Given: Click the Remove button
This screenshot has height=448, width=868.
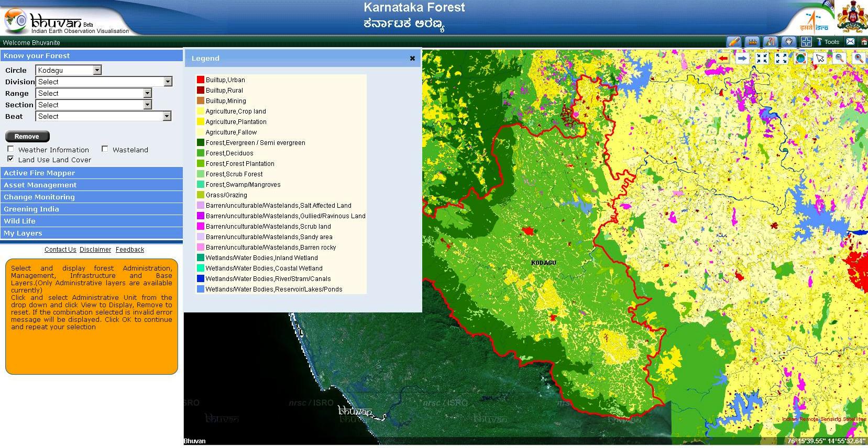Looking at the screenshot, I should [27, 137].
